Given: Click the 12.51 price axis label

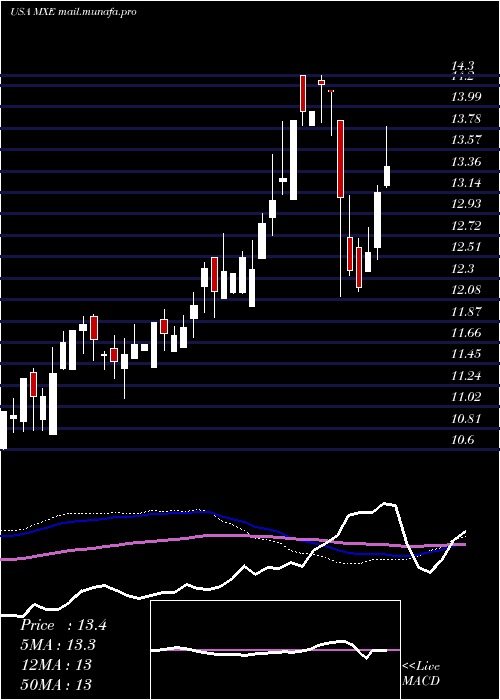Looking at the screenshot, I should tap(466, 247).
